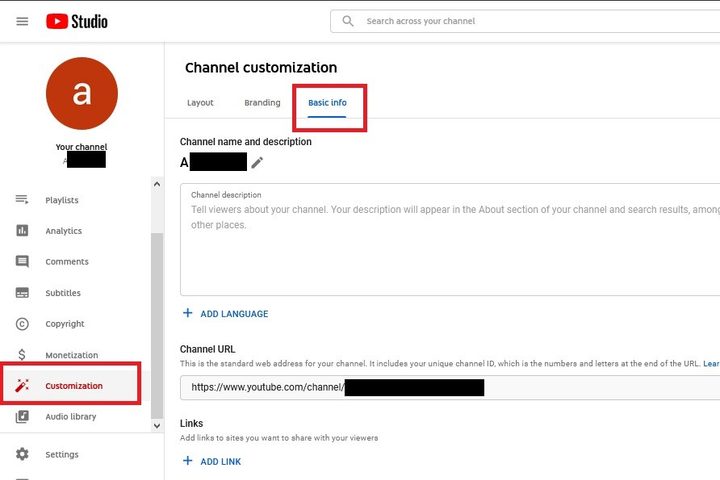Click the Copyright circle-c icon
The width and height of the screenshot is (720, 480).
[x=22, y=324]
